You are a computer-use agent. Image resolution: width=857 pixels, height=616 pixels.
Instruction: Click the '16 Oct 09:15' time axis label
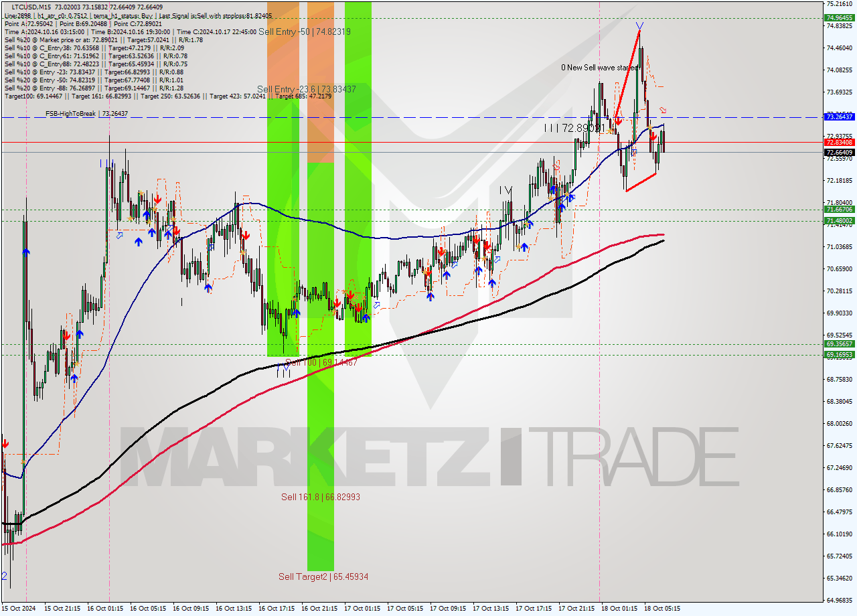coord(191,609)
